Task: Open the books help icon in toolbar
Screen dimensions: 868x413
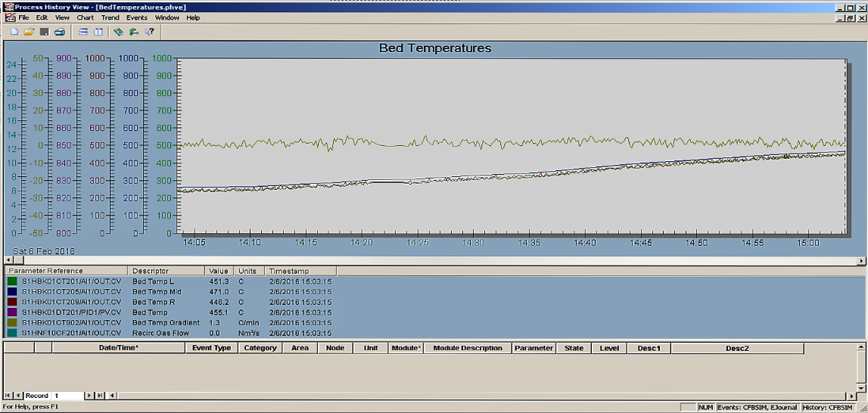Action: [x=118, y=32]
